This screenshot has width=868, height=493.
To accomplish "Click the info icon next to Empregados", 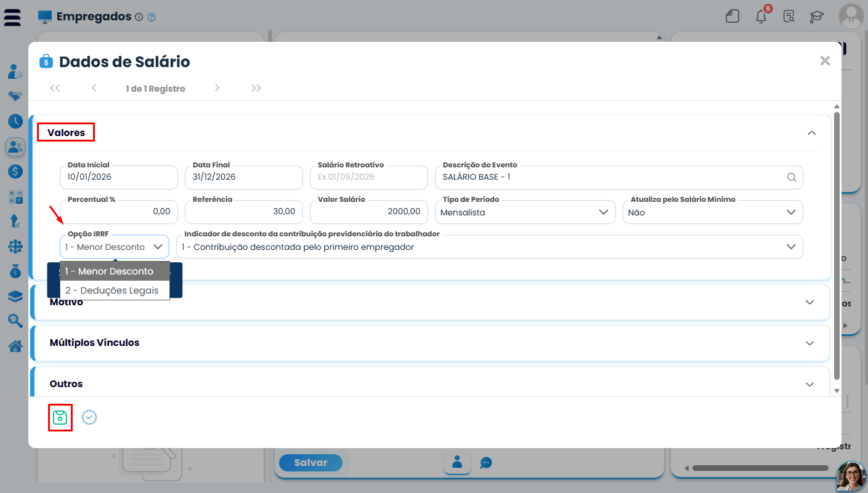I will (x=139, y=17).
